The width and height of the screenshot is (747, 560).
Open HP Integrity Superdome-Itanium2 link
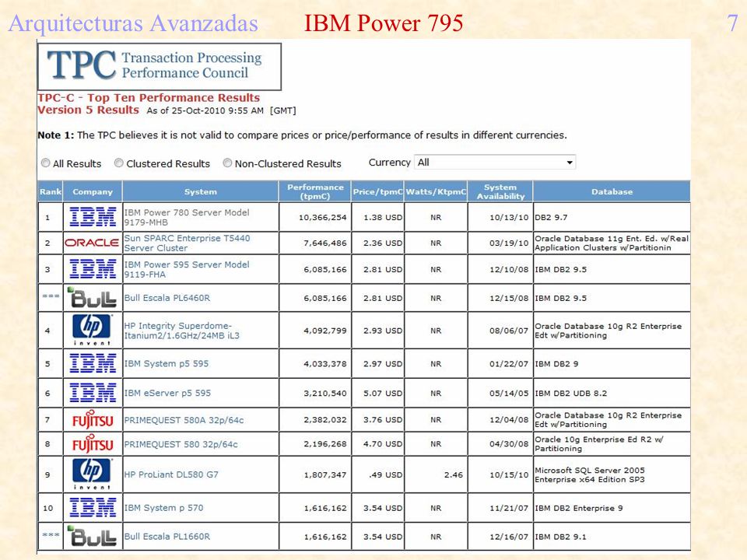click(x=181, y=331)
